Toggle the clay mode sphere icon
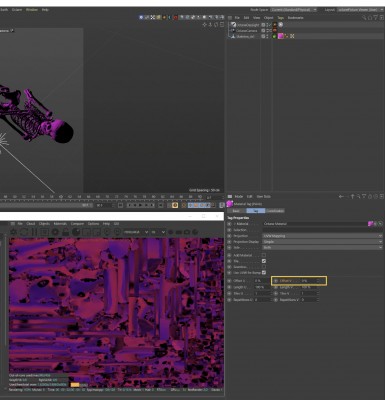The height and width of the screenshot is (400, 385). [x=76, y=232]
